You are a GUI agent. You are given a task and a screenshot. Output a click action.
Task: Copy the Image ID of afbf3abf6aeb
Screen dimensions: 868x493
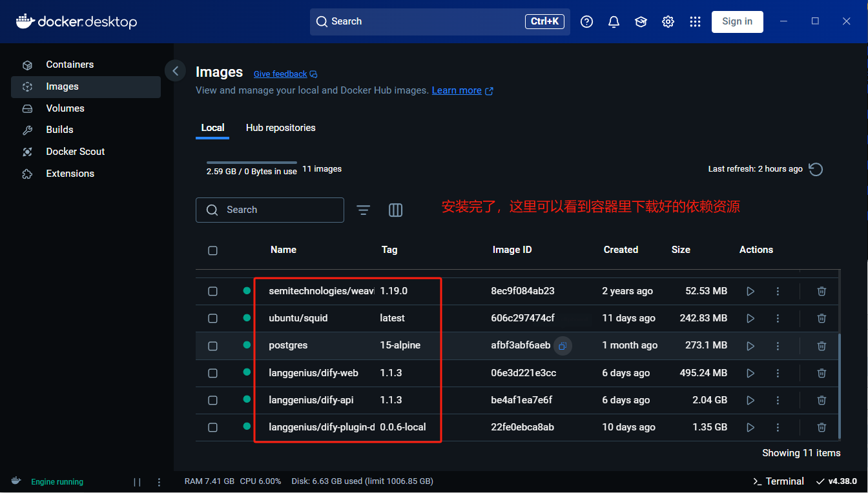562,345
